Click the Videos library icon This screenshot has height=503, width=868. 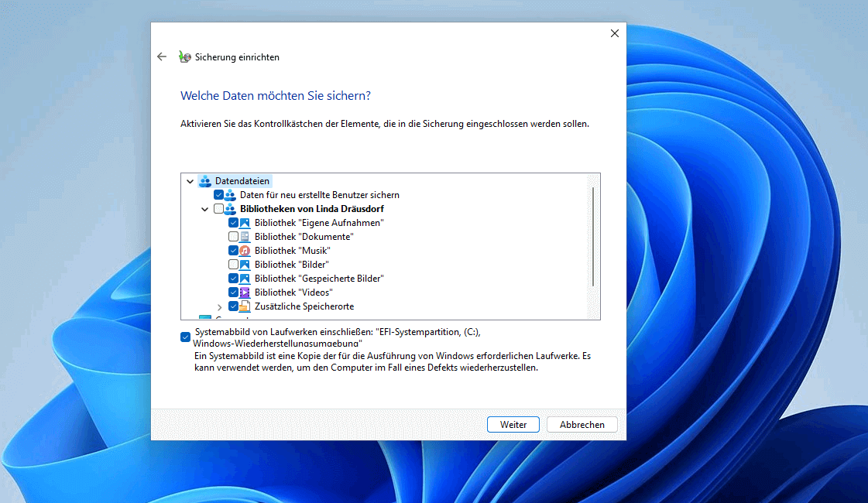[x=245, y=293]
